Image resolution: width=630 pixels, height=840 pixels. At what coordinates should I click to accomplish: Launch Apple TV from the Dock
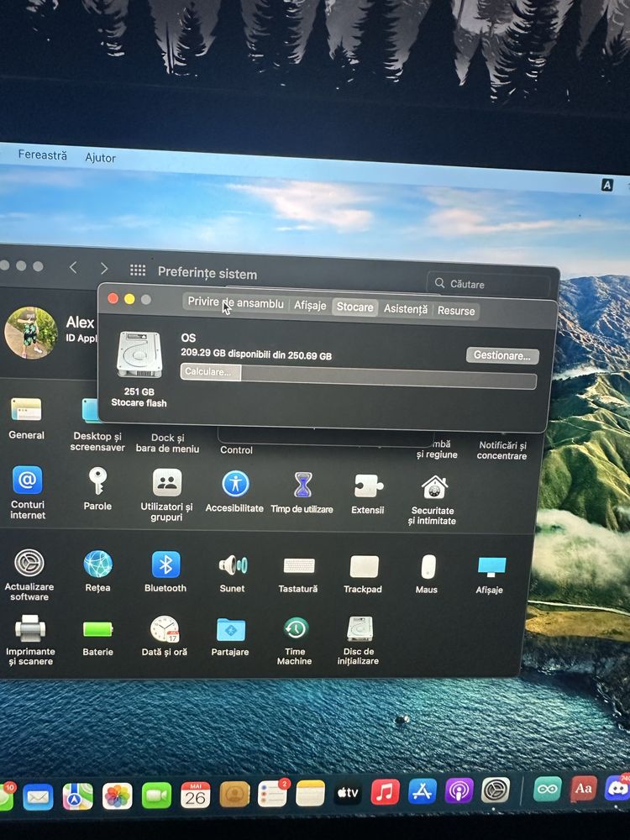coord(348,792)
